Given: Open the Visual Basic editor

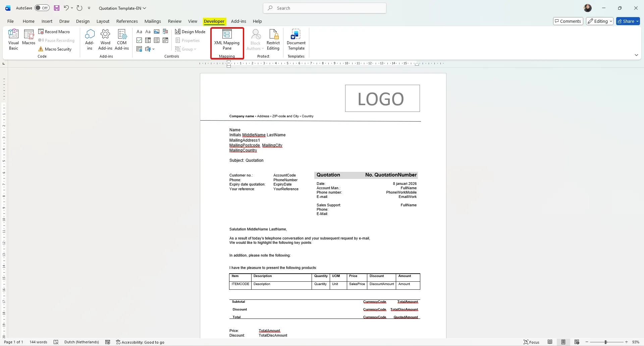Looking at the screenshot, I should (x=13, y=39).
